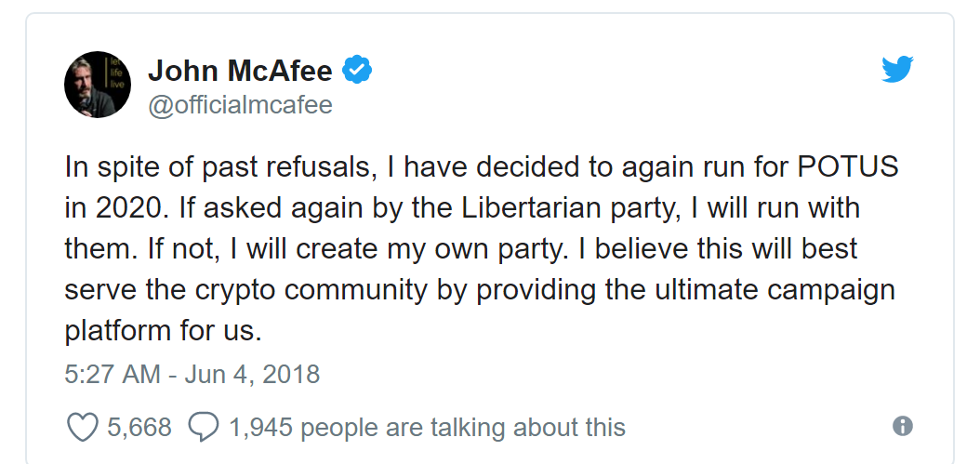This screenshot has width=980, height=464.
Task: Open the tweet info icon
Action: [x=902, y=426]
